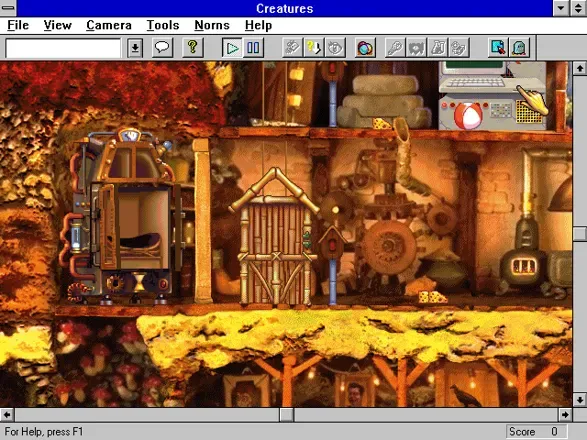Click the greyed-out key toolbar icon

(395, 48)
